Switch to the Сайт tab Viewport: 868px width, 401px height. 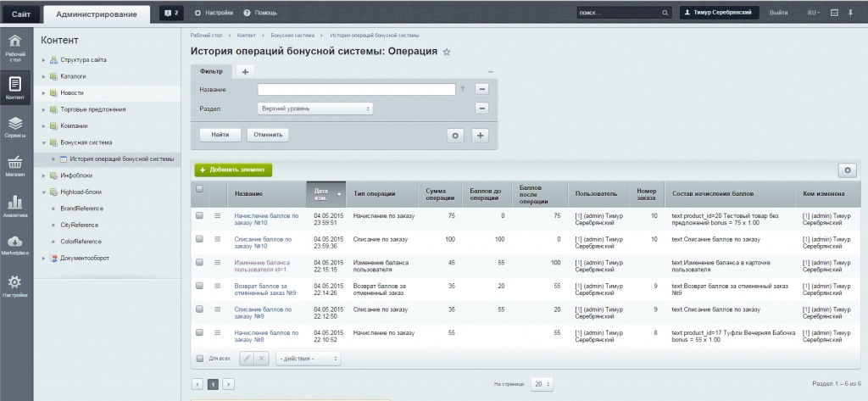20,14
